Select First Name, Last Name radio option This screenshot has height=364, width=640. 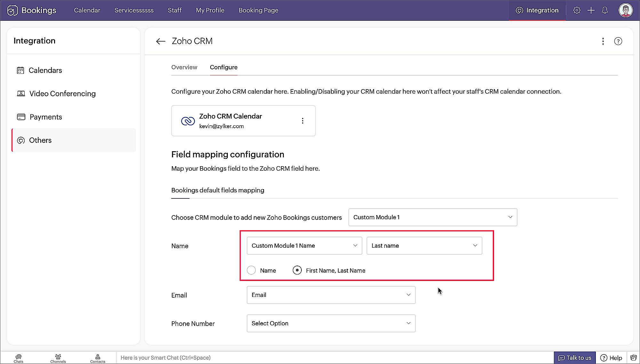coord(297,270)
